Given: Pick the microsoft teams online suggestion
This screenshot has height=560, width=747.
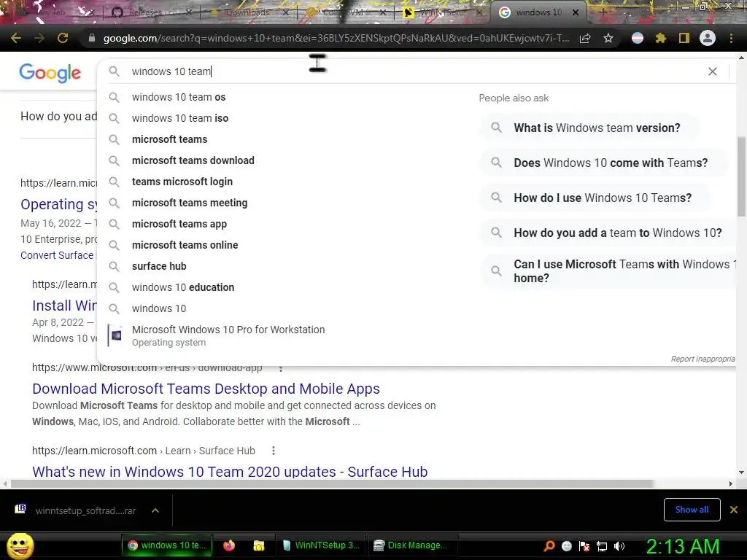Looking at the screenshot, I should [185, 245].
